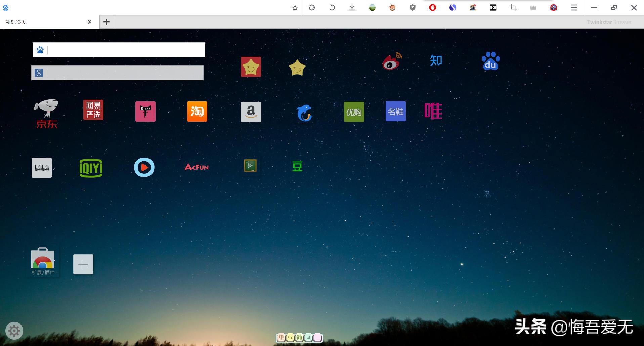
Task: Open the 扩展/插件 extensions tile
Action: [x=43, y=261]
